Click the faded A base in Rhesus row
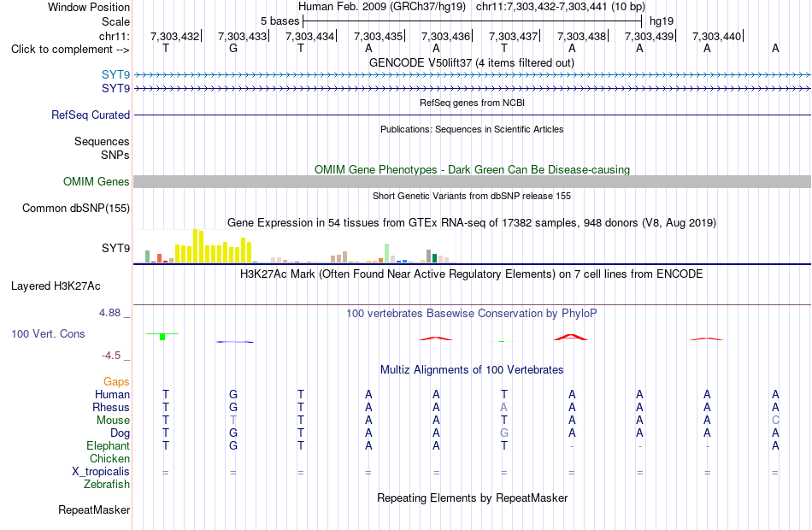Screen dimensions: 812x530 pos(504,408)
